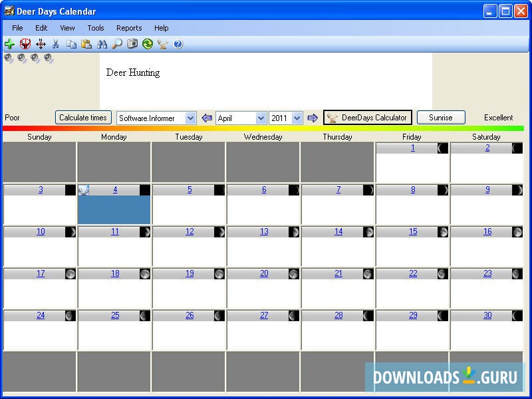Open the day 20 link
532x399 pixels.
(x=264, y=273)
